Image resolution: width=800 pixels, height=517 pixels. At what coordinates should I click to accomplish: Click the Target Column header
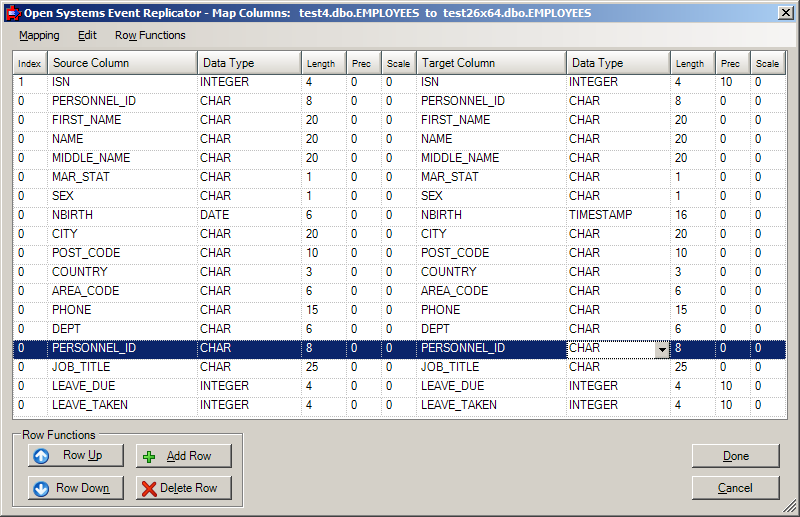coord(491,63)
